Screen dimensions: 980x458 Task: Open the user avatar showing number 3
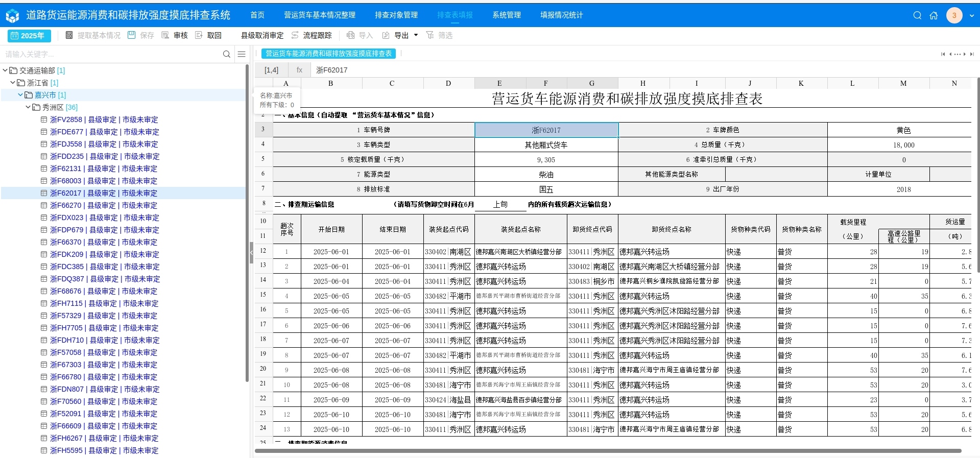coord(954,15)
